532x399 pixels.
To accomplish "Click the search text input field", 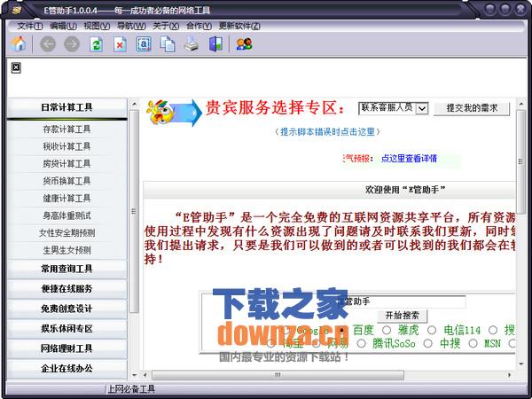I will (402, 301).
